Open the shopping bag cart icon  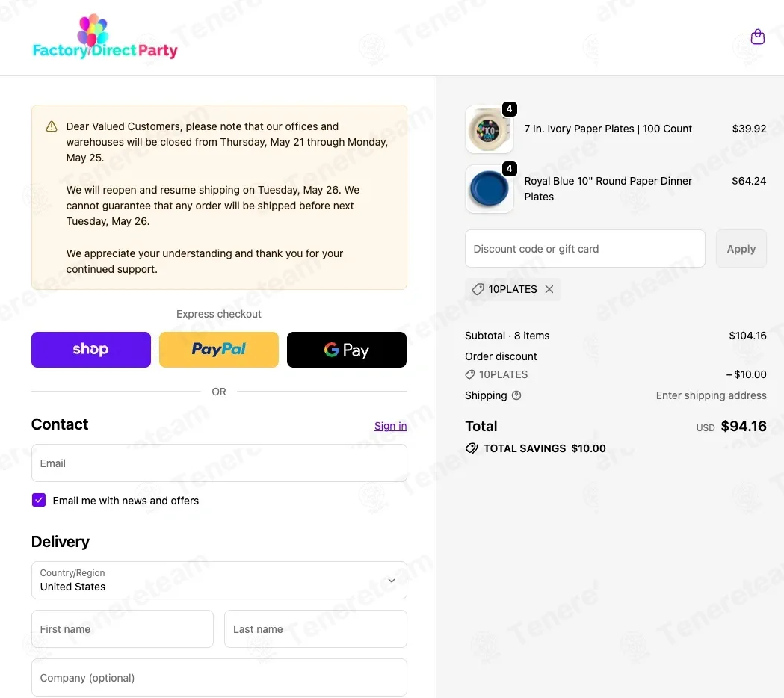(x=758, y=37)
